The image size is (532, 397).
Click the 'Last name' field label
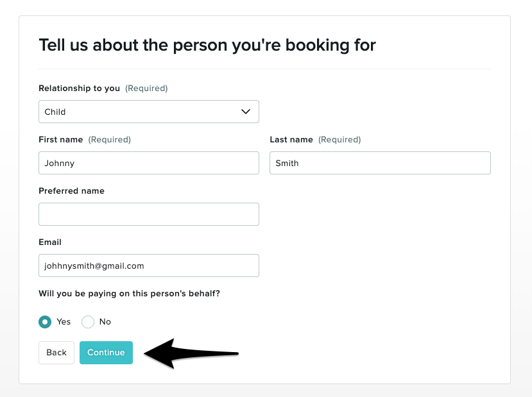[291, 140]
